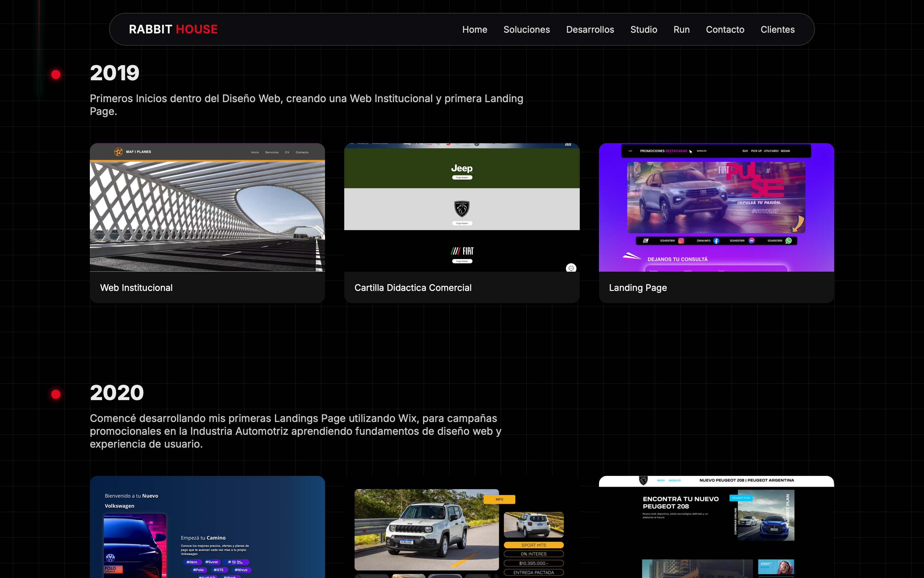Open the Clientes nav link
924x578 pixels.
(777, 30)
